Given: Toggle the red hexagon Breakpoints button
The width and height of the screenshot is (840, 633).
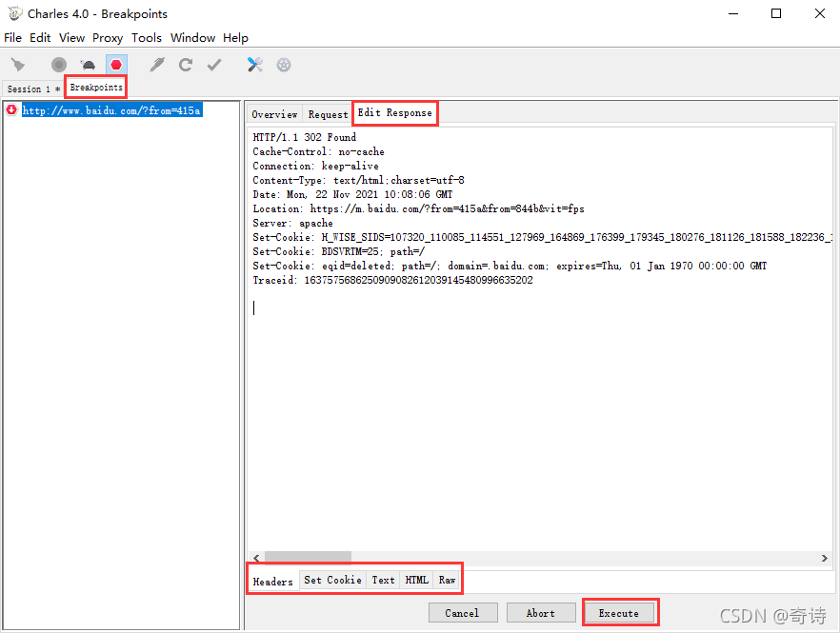Looking at the screenshot, I should (116, 65).
